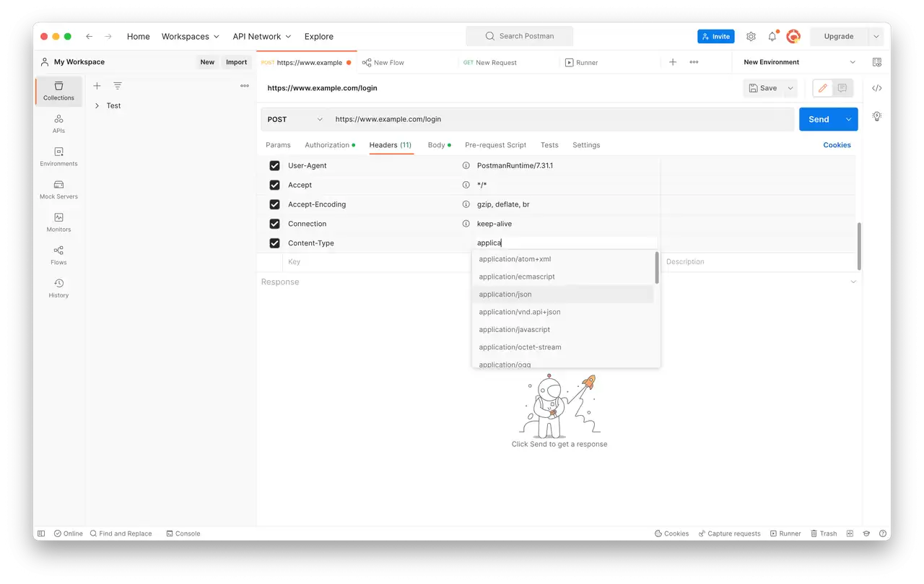Open History in the sidebar
Viewport: 924px width, 584px height.
coord(58,288)
